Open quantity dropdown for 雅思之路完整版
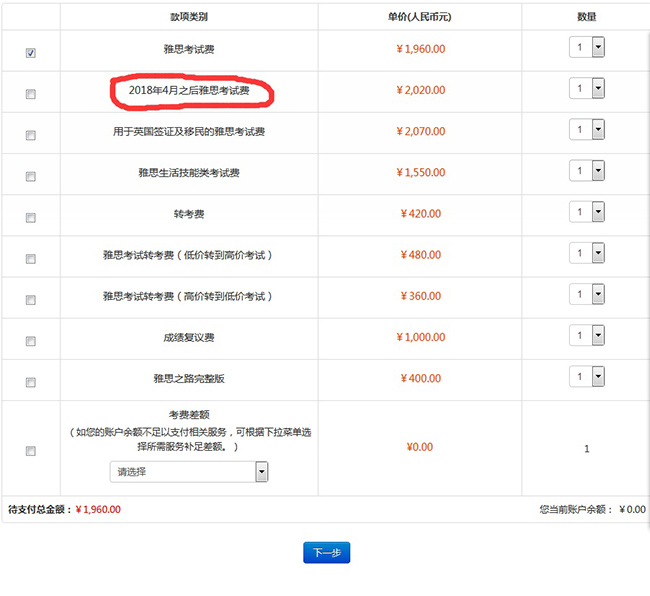The image size is (650, 596). click(x=587, y=376)
